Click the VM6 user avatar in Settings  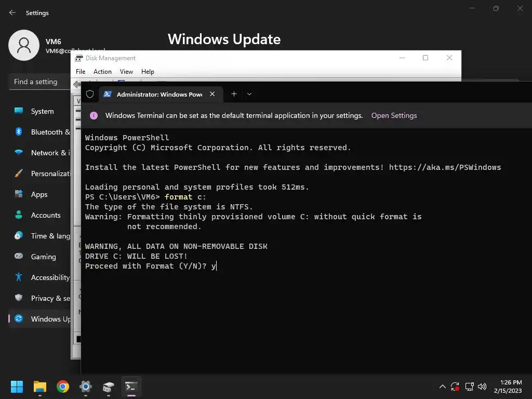pos(24,45)
